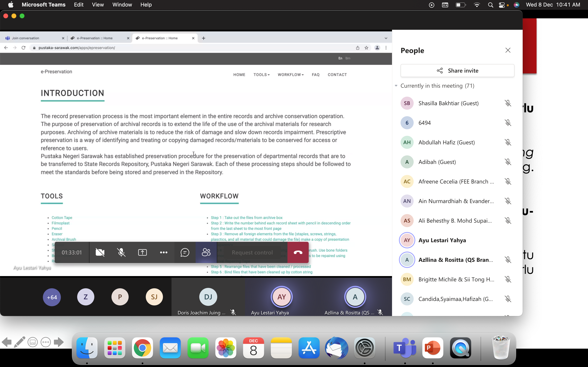
Task: Open more actions ellipsis in call toolbar
Action: tap(164, 252)
